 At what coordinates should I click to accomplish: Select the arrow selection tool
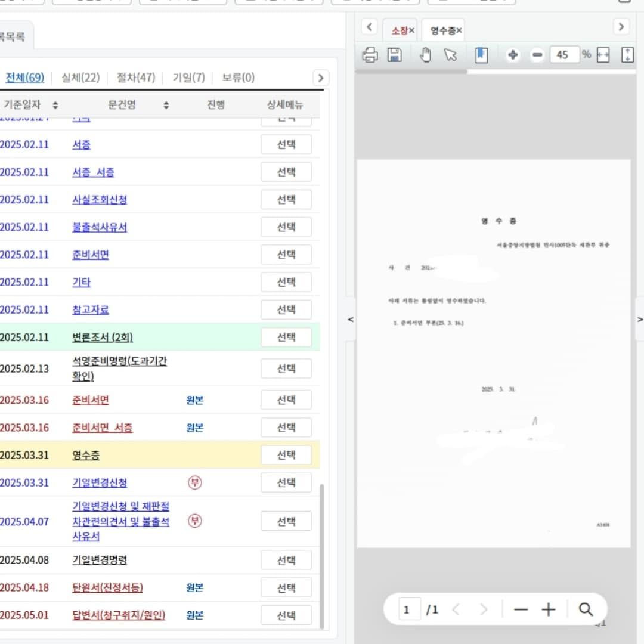(x=451, y=55)
